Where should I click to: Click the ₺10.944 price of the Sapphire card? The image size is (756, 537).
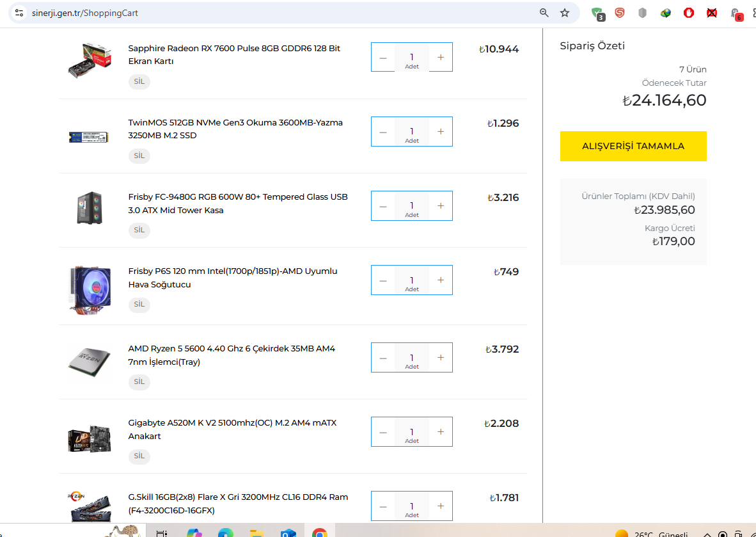pos(498,49)
